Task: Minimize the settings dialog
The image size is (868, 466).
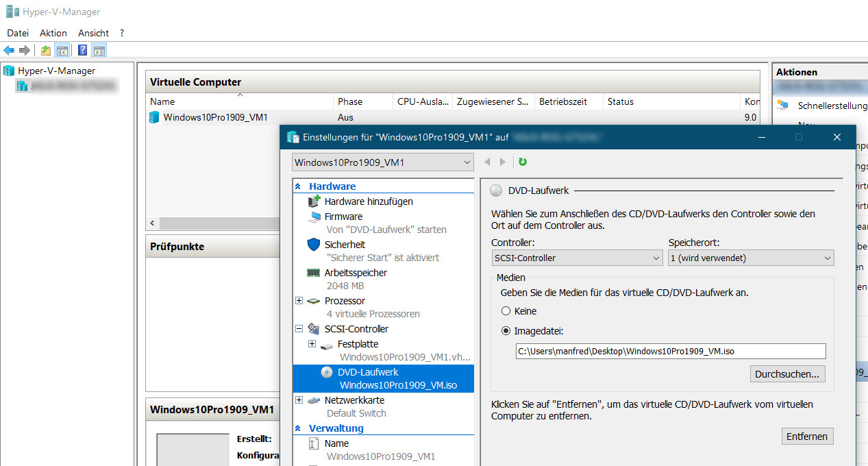Action: click(x=761, y=137)
